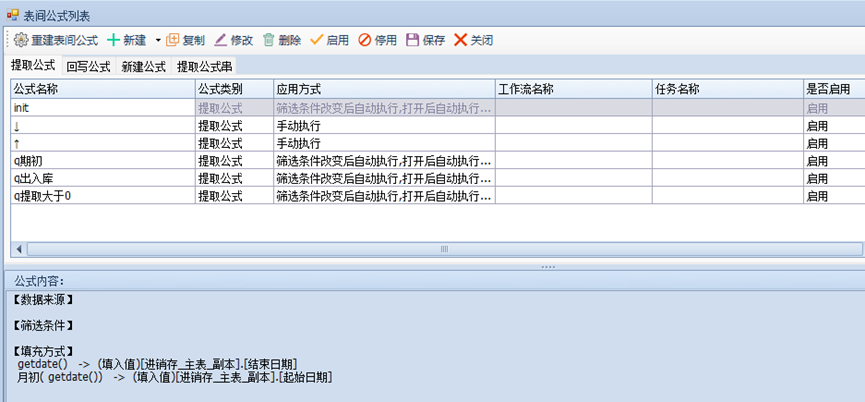Screen dimensions: 865x402
Task: Switch to the 回写公式 tab
Action: click(x=88, y=67)
